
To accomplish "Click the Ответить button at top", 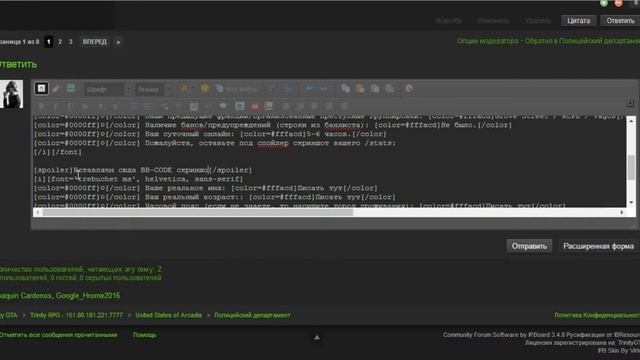I will [620, 20].
